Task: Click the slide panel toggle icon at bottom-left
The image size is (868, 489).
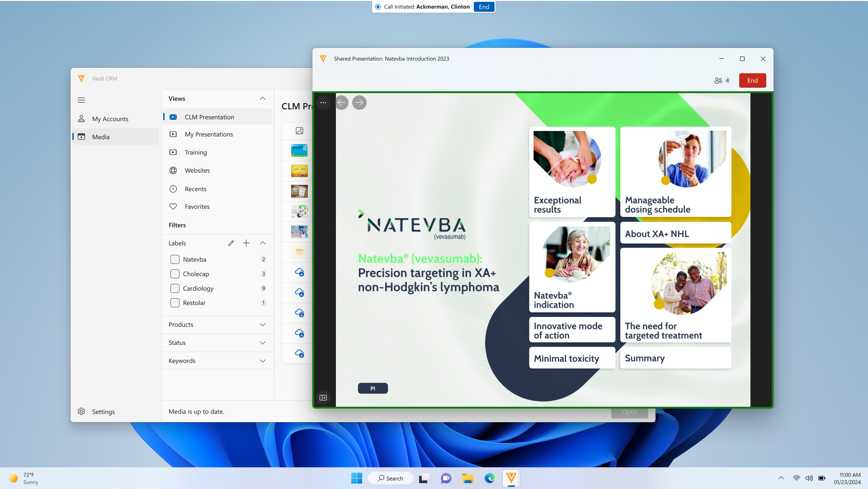Action: [323, 398]
